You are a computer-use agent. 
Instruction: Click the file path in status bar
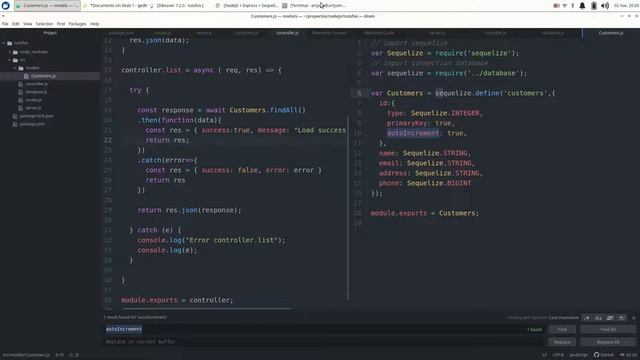(x=26, y=355)
